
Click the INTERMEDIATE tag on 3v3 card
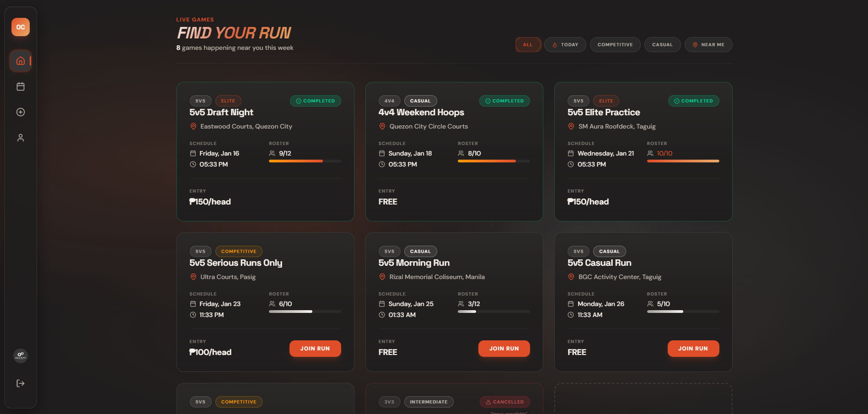(x=429, y=402)
